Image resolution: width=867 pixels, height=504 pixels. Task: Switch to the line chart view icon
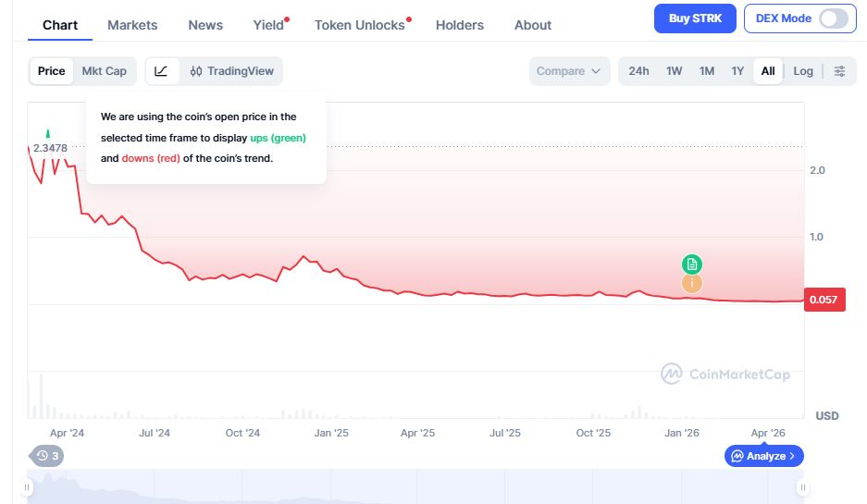click(161, 71)
